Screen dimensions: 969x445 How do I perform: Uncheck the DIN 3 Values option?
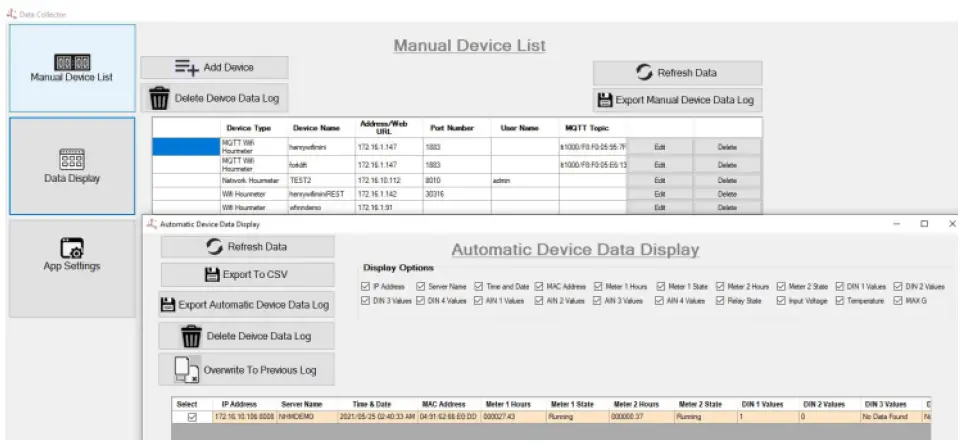[x=365, y=301]
